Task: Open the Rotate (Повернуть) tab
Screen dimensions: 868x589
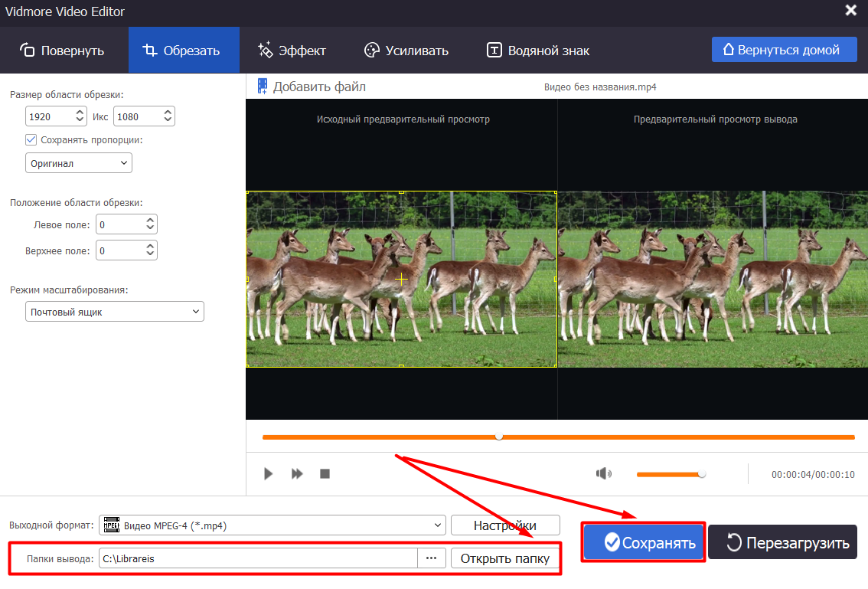Action: pyautogui.click(x=63, y=51)
